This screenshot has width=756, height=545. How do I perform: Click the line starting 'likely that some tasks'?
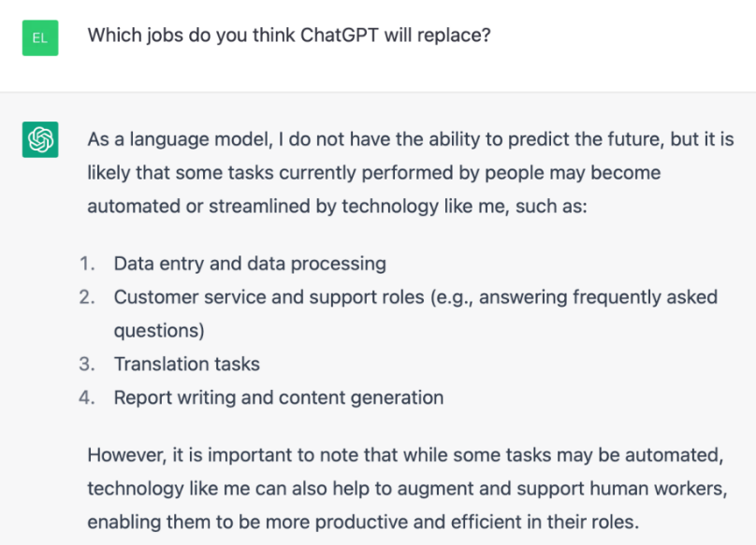pyautogui.click(x=373, y=173)
